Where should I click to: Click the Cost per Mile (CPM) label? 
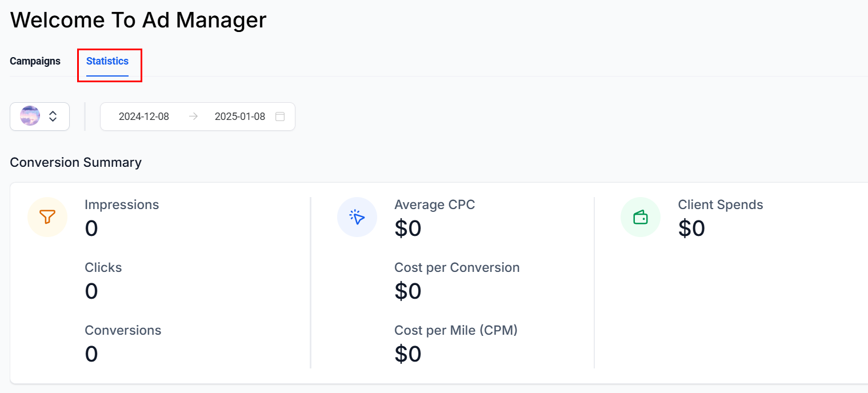coord(455,330)
